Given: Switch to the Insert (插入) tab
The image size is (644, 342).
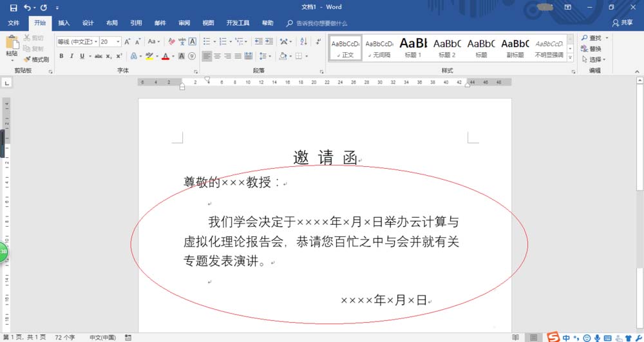Looking at the screenshot, I should click(x=64, y=23).
